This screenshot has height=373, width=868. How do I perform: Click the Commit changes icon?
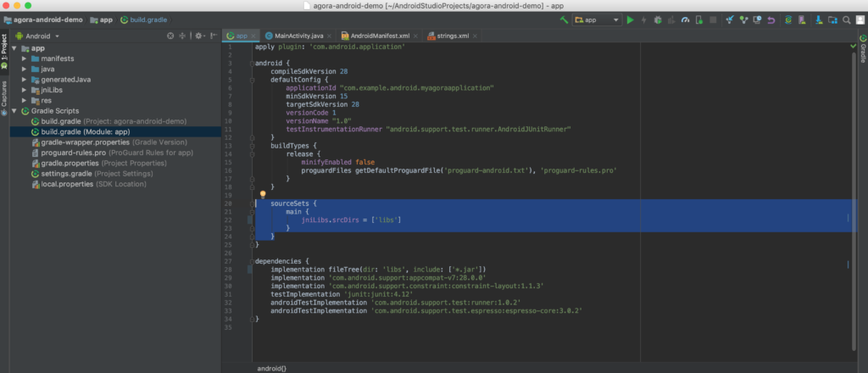click(743, 20)
